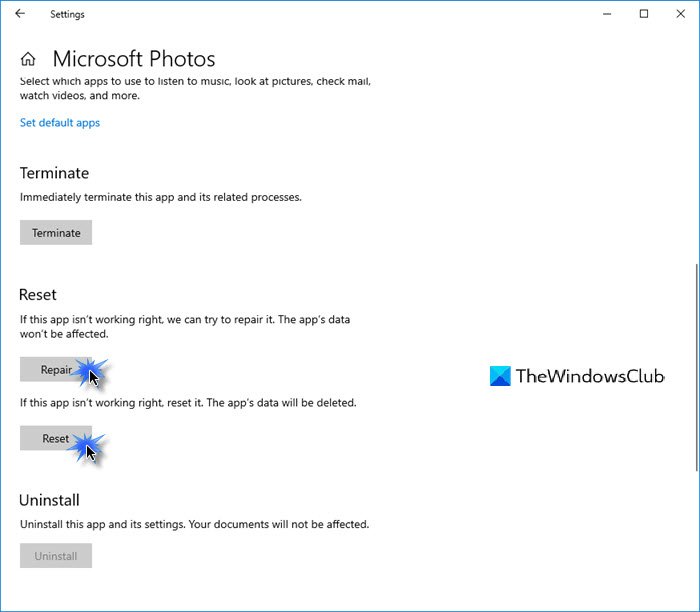The height and width of the screenshot is (612, 700).
Task: Go back with the Settings back arrow
Action: click(x=20, y=14)
